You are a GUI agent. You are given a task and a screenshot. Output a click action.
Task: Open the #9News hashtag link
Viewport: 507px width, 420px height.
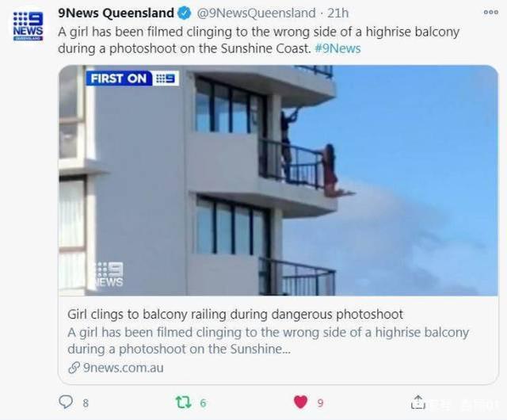(337, 48)
